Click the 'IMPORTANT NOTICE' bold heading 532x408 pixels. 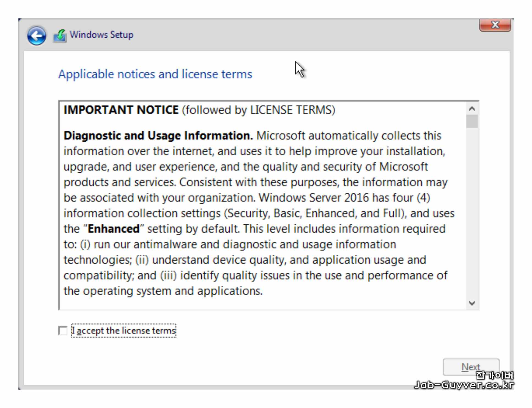[x=121, y=110]
